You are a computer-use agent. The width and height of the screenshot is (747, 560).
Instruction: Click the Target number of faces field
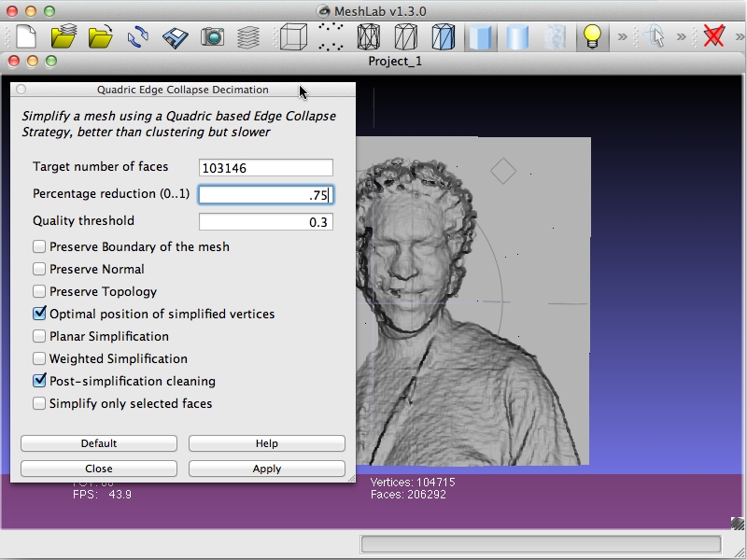click(x=266, y=168)
